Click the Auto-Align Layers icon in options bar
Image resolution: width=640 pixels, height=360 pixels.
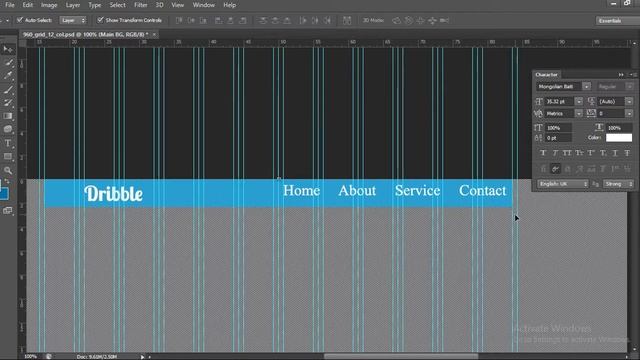point(347,20)
